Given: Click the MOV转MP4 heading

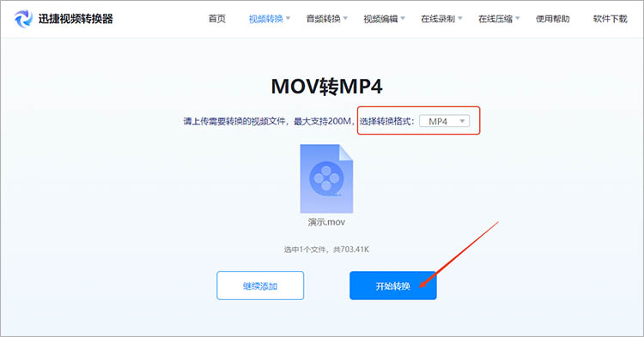Looking at the screenshot, I should click(x=327, y=87).
